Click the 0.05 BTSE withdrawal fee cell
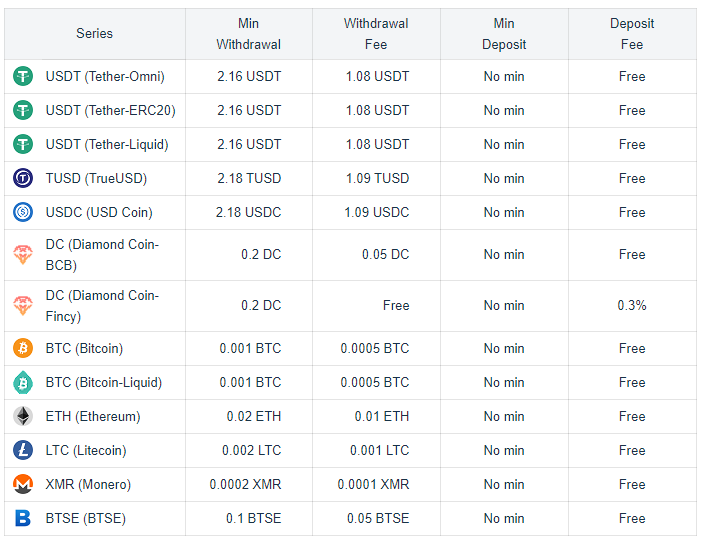Image resolution: width=708 pixels, height=557 pixels. (378, 518)
